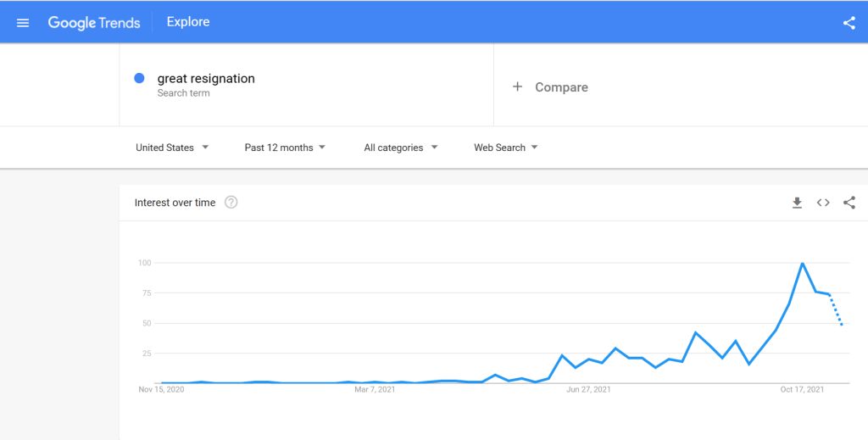Download the Interest over time CSV
Screen dimensions: 868x440
[797, 203]
